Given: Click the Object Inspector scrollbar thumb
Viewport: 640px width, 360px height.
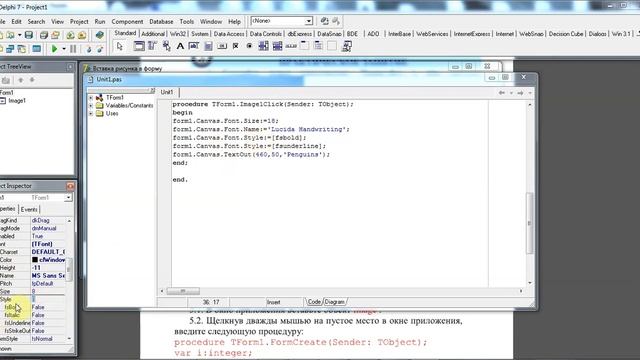Looking at the screenshot, I should [x=69, y=269].
